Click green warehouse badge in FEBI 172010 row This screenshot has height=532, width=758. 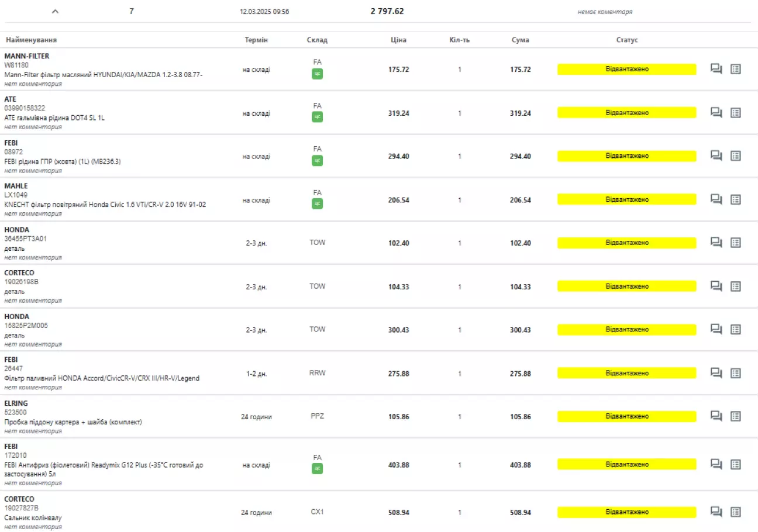point(317,468)
